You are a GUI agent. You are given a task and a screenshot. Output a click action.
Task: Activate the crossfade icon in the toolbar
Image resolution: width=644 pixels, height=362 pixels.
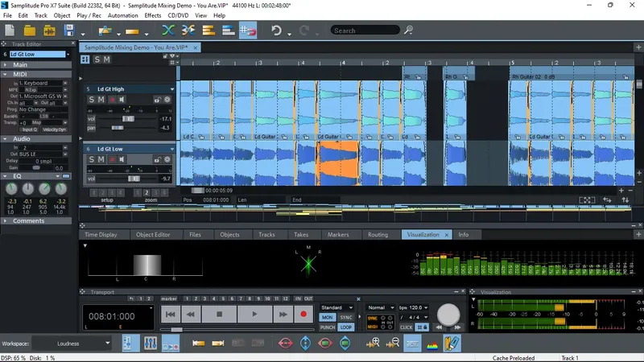pyautogui.click(x=168, y=31)
